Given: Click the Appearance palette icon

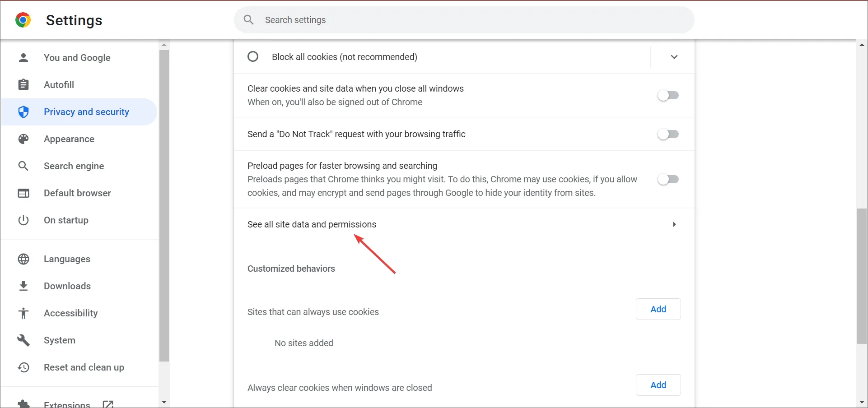Looking at the screenshot, I should pyautogui.click(x=23, y=139).
